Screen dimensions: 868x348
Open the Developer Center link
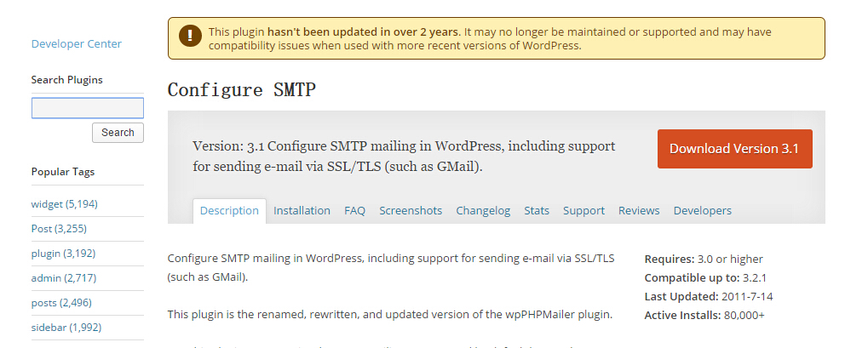click(x=77, y=43)
